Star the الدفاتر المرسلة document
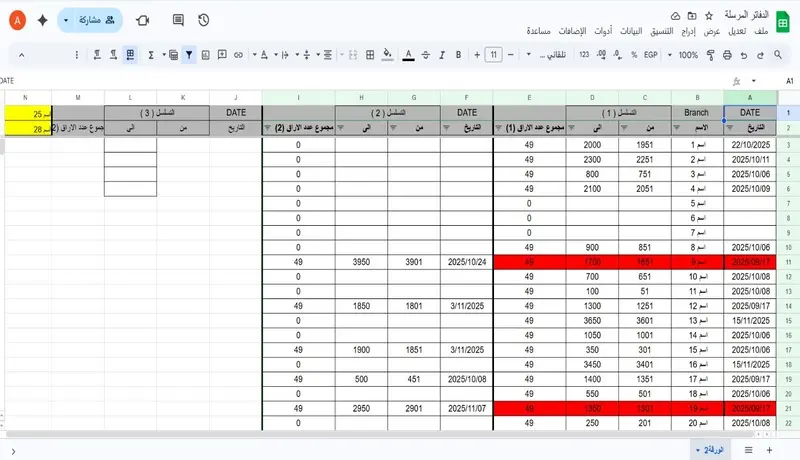This screenshot has width=800, height=460. pos(709,16)
